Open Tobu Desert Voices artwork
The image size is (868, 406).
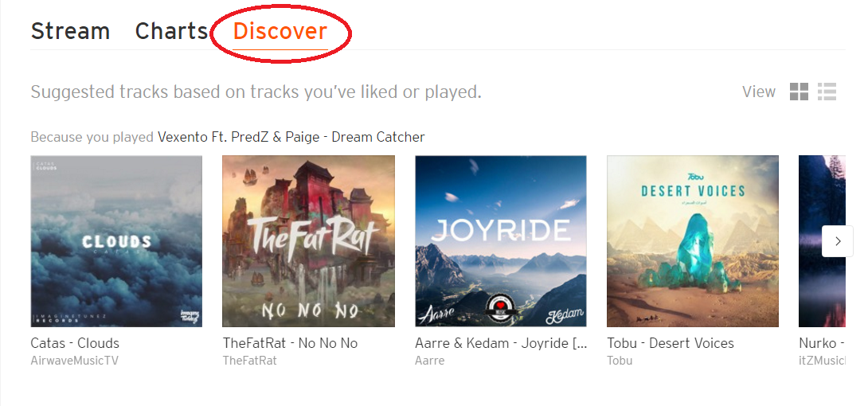(693, 240)
